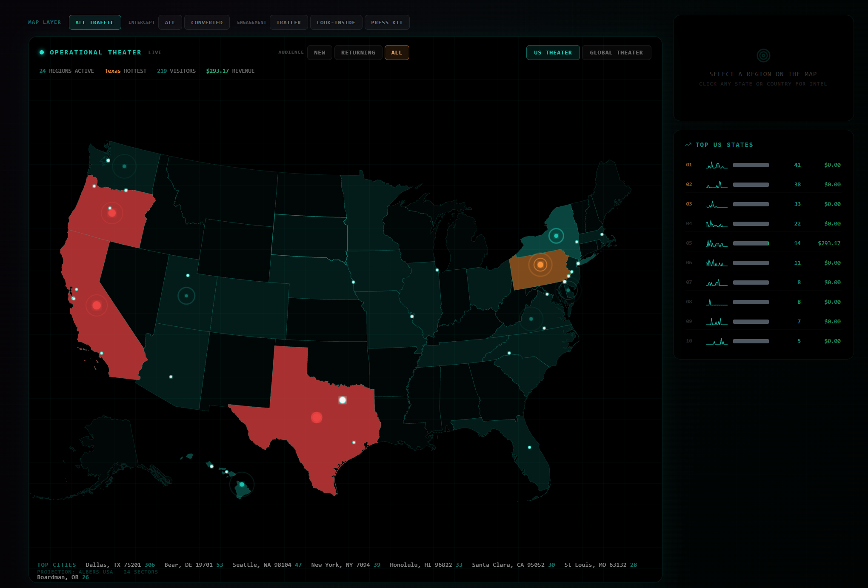Click Honolulu, HI 96822 city entry

426,565
